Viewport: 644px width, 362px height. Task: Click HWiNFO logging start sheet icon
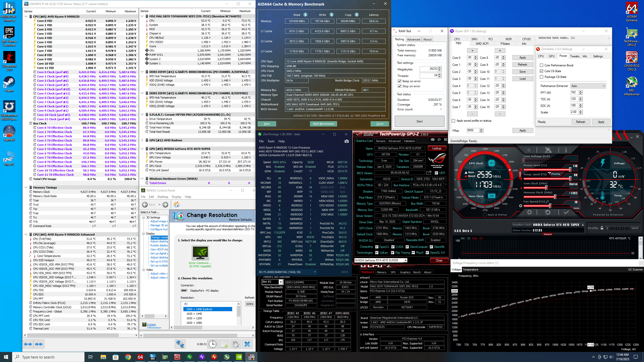point(224,344)
